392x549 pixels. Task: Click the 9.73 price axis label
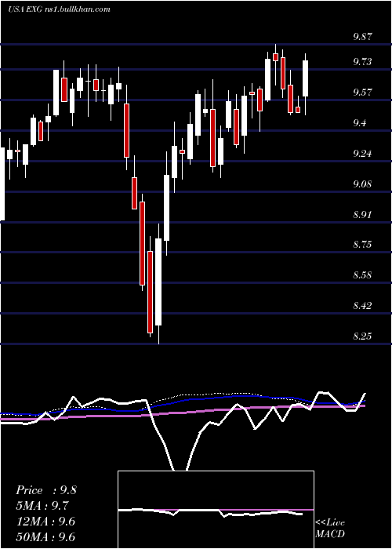(362, 62)
